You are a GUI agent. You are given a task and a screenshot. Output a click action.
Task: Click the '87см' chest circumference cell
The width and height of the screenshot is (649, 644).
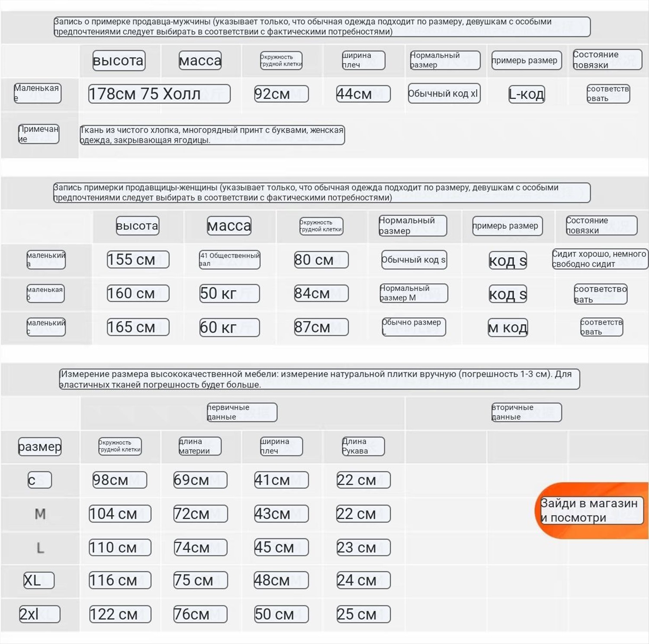[x=321, y=327]
